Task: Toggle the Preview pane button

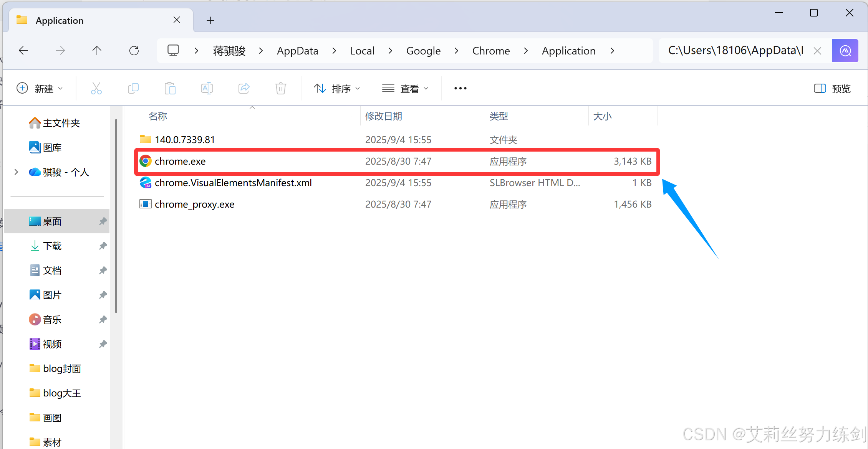Action: [832, 89]
